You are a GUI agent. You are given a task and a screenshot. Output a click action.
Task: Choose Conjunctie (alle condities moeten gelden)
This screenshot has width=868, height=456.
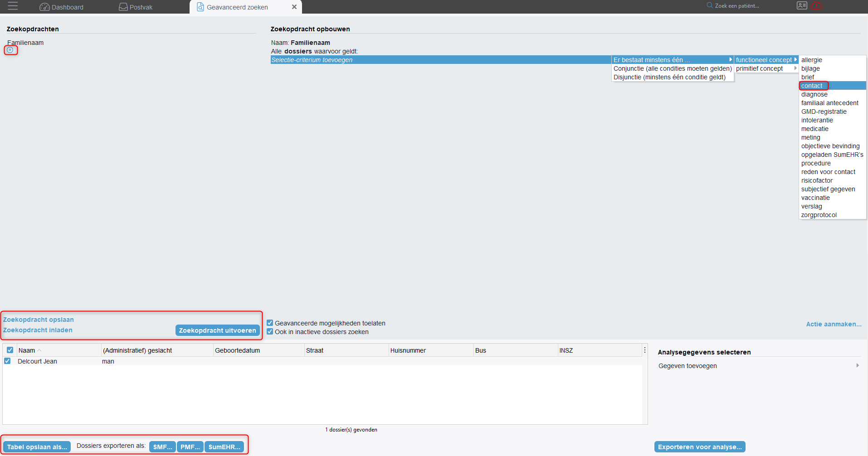click(673, 68)
